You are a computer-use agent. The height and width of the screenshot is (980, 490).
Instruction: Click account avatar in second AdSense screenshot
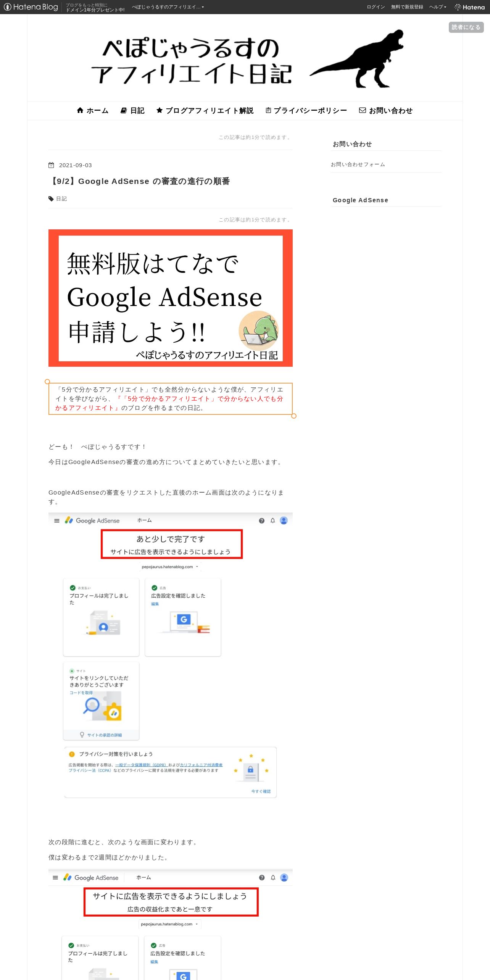click(284, 878)
